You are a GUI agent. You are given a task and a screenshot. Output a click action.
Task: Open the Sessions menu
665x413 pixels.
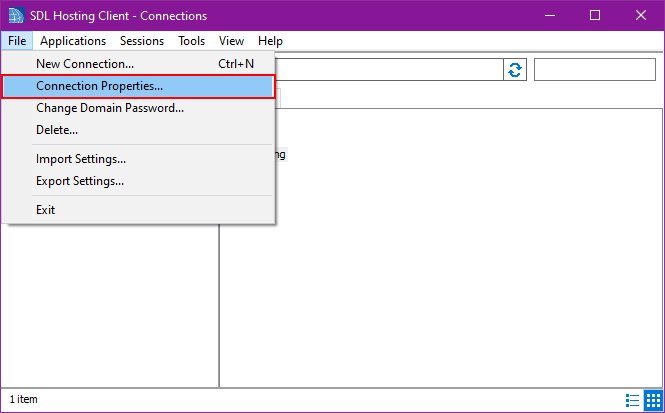(x=142, y=41)
